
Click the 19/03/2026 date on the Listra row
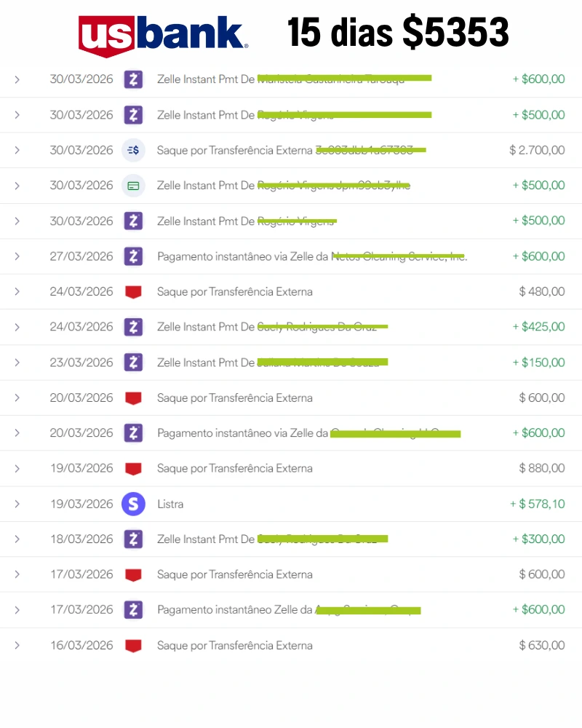coord(81,504)
